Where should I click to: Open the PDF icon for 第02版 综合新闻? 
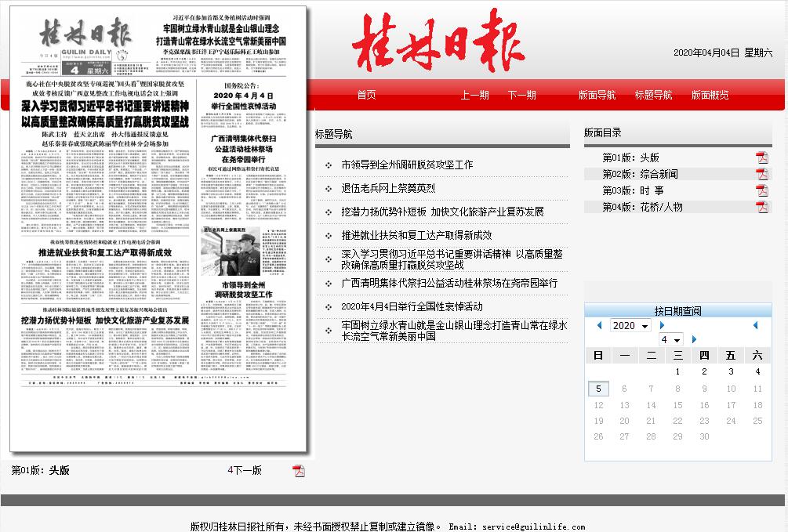(761, 174)
